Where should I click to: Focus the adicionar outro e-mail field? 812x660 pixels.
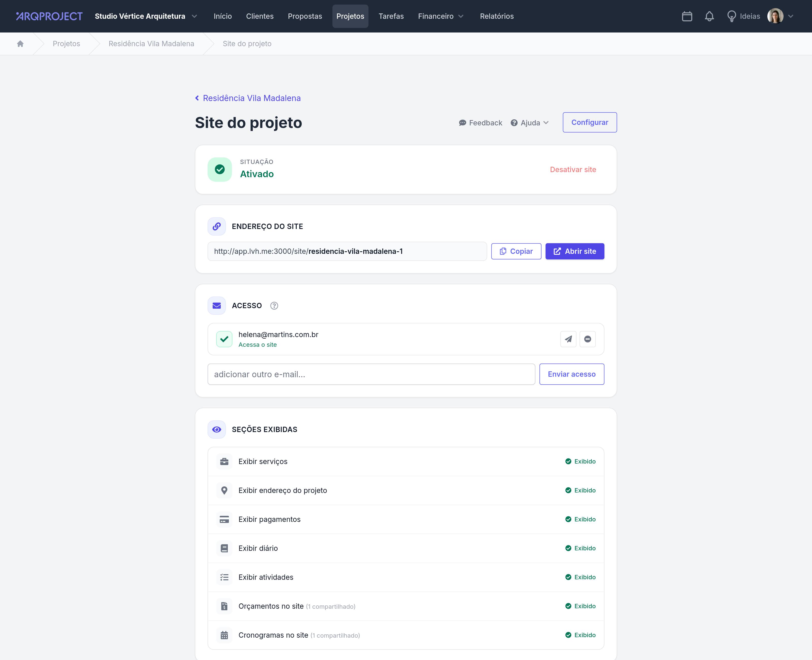tap(371, 374)
